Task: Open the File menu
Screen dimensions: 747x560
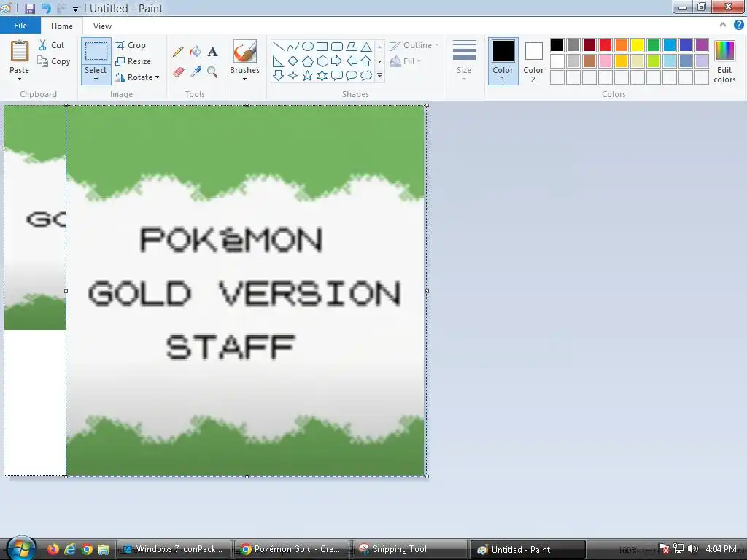Action: pyautogui.click(x=20, y=26)
